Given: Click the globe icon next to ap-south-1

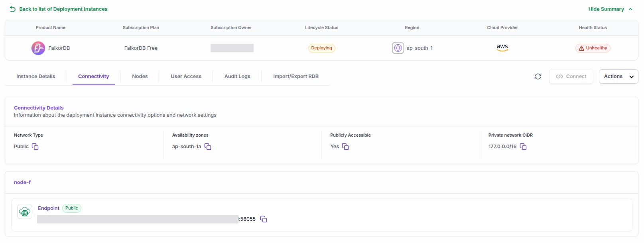Looking at the screenshot, I should tap(398, 48).
